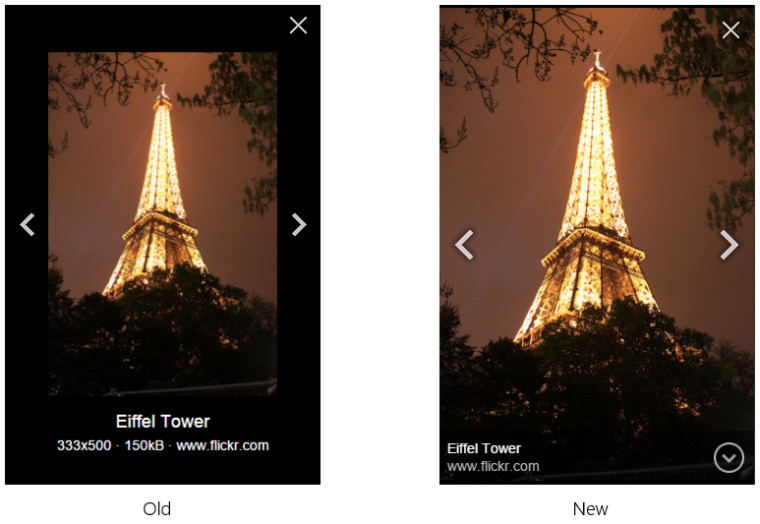The image size is (760, 524).
Task: Close the New image viewer panel
Action: 730,30
